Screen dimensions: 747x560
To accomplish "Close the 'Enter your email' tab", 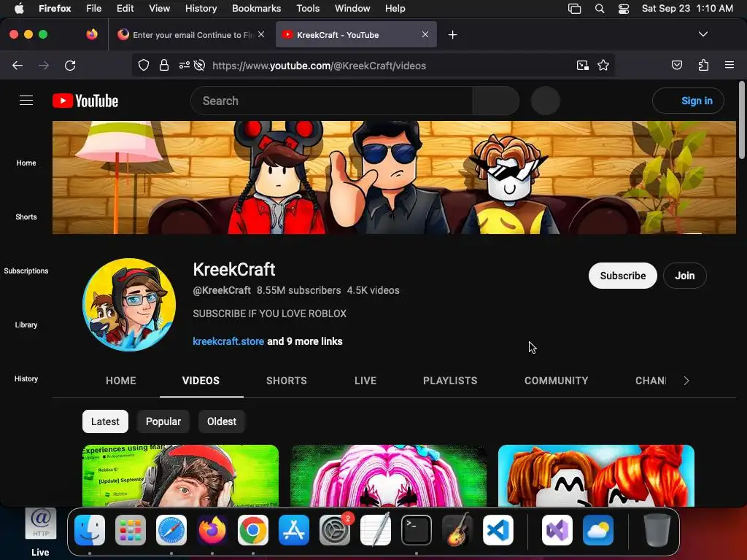I will tap(261, 34).
